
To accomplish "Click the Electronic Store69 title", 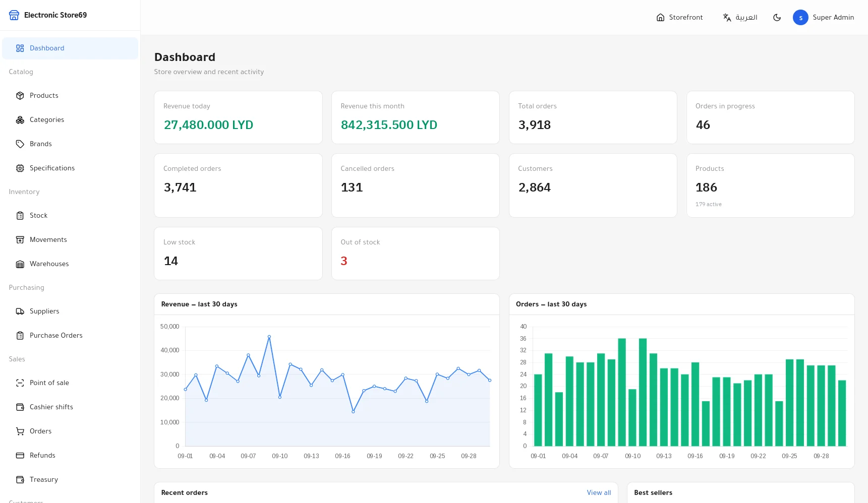I will click(55, 15).
